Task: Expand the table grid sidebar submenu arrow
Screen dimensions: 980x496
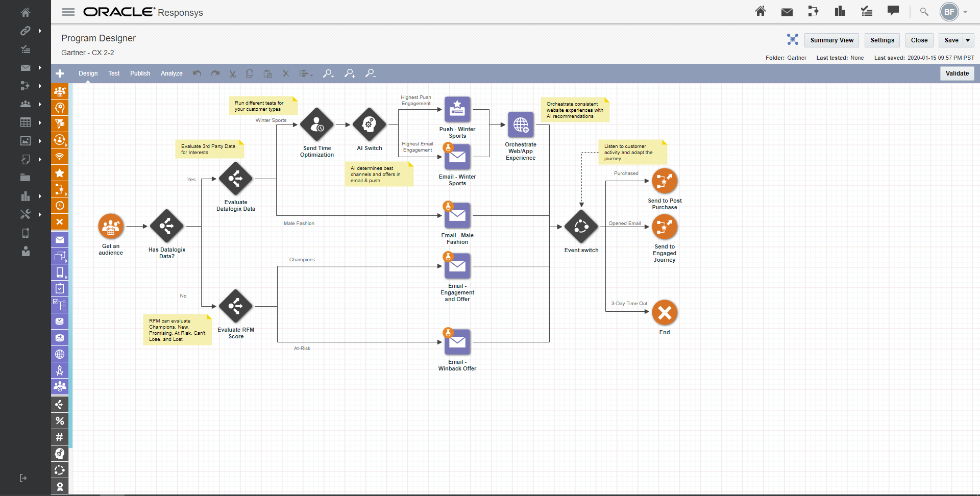Action: 40,122
